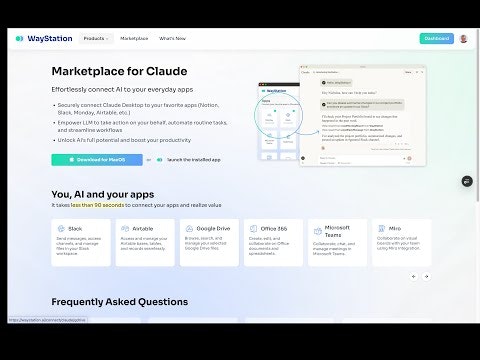Click the Microsoft Teams icon
The height and width of the screenshot is (360, 480).
click(x=317, y=231)
